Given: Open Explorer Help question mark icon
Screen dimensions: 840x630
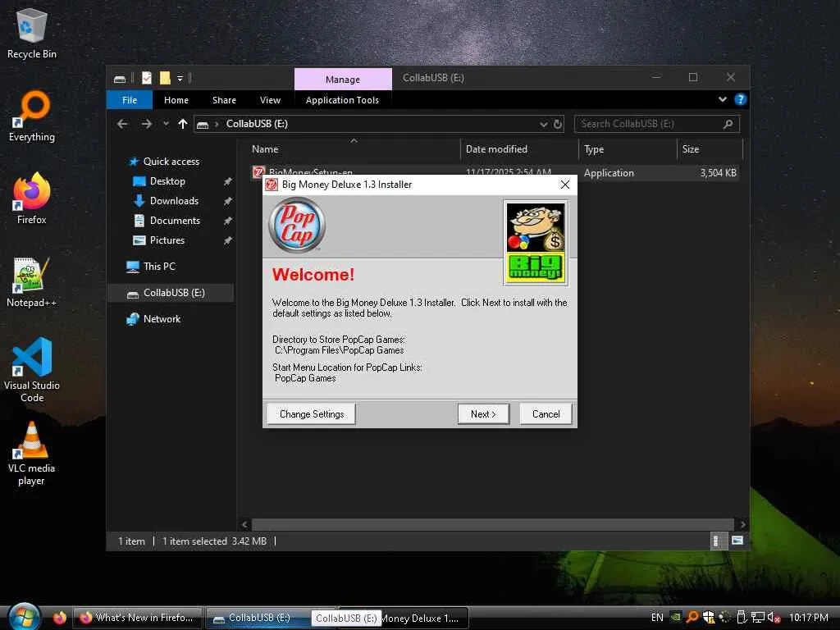Looking at the screenshot, I should pos(741,99).
